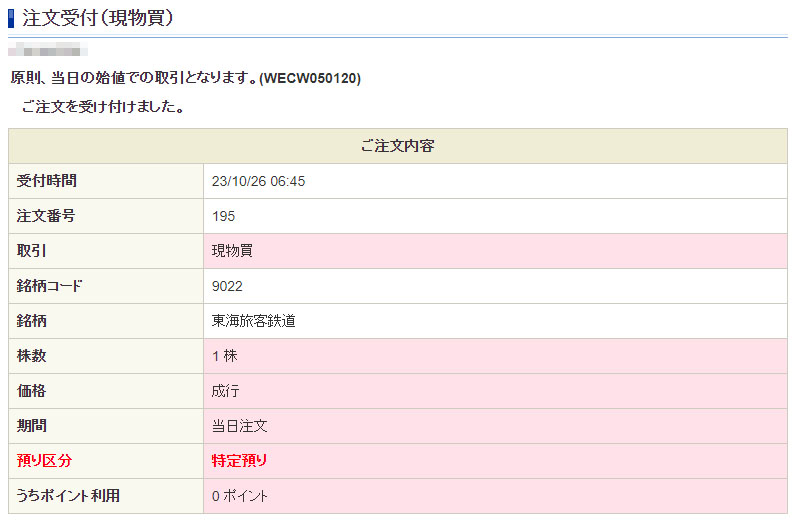Click the ご注文内容 table header
796x522 pixels.
tap(397, 146)
